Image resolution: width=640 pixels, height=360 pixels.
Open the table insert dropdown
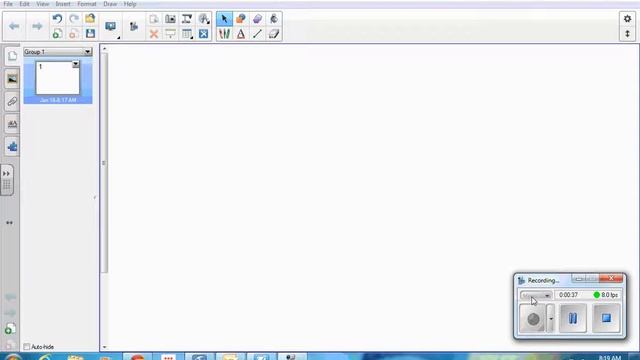(187, 34)
